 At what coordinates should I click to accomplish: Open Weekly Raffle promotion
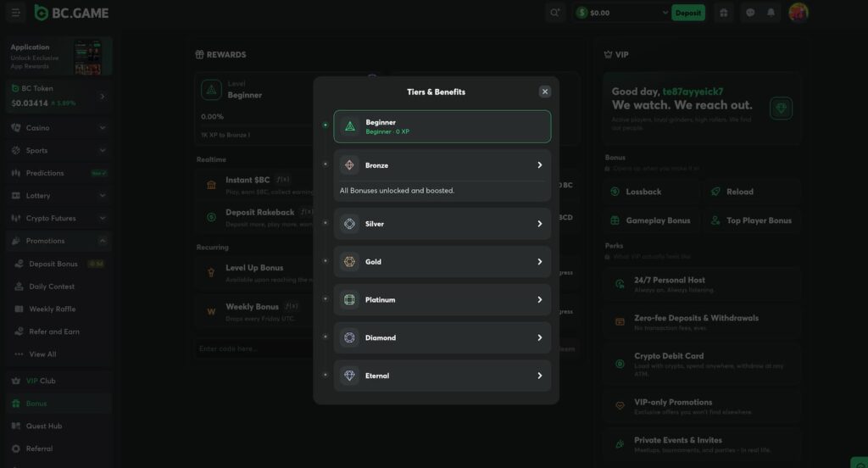(58, 309)
